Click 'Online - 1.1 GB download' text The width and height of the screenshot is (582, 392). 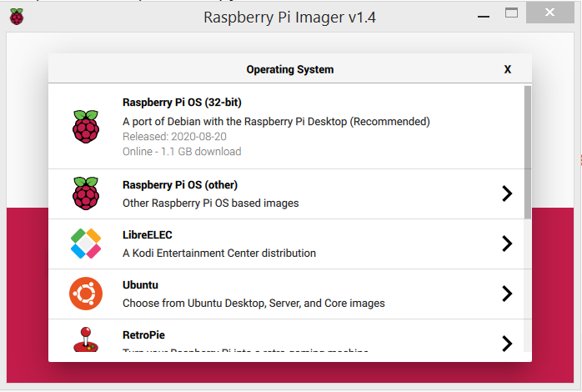[182, 152]
